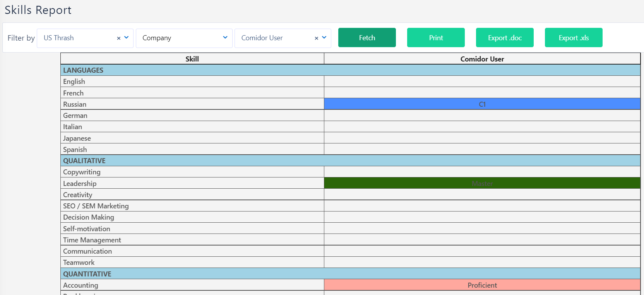Click the Comidor User column header
This screenshot has height=295, width=644.
(x=482, y=59)
